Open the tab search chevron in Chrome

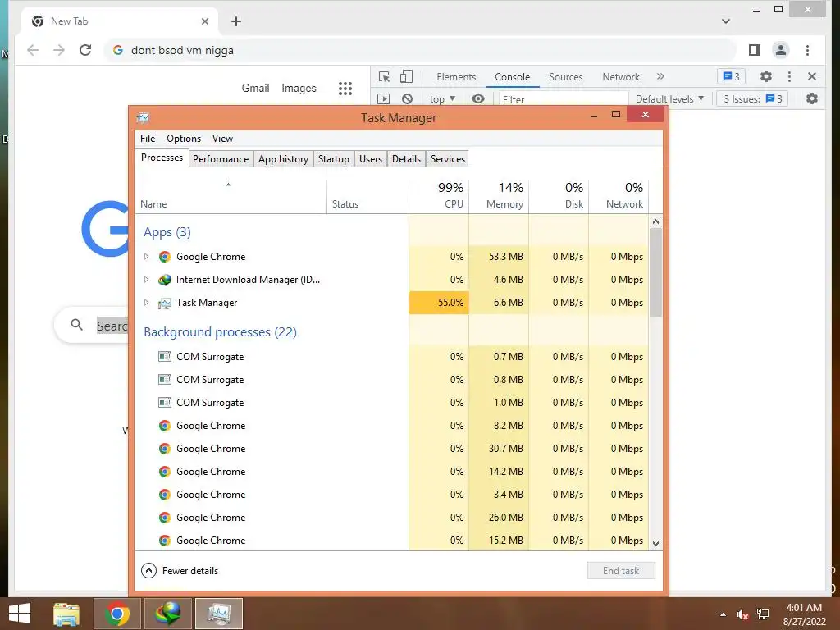pos(726,21)
